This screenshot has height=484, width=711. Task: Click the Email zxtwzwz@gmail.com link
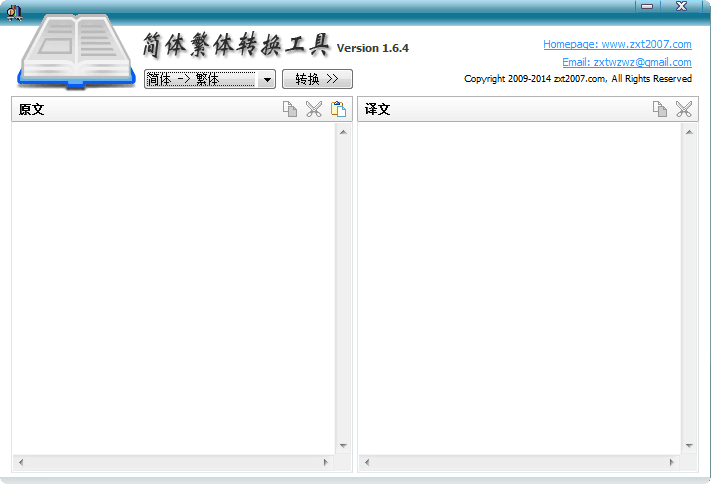627,62
